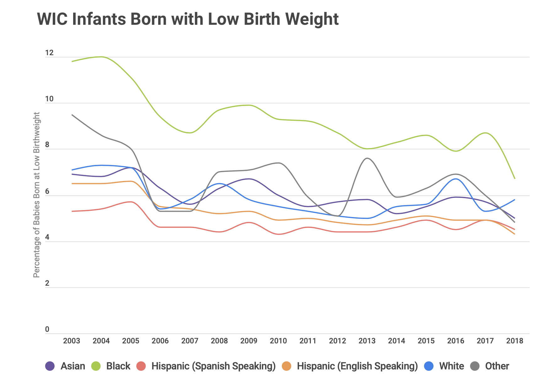
Task: Toggle the Black series label
Action: [x=118, y=366]
